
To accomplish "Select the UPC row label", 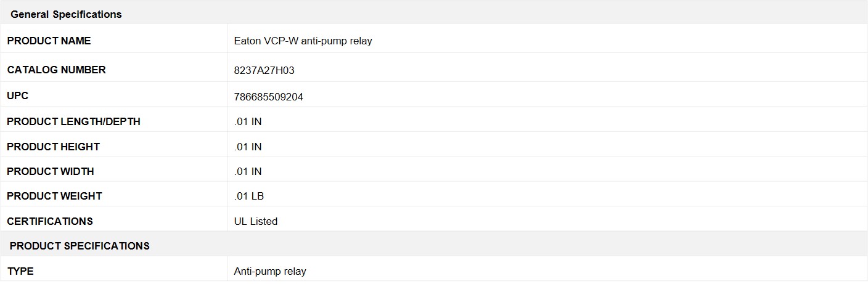I will point(18,97).
